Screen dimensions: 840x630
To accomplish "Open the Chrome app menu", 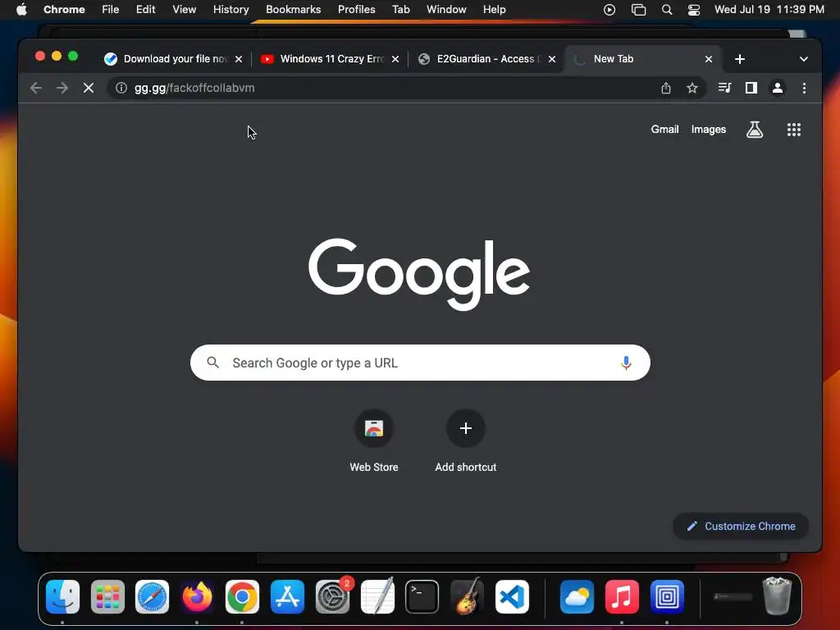I will pyautogui.click(x=64, y=10).
